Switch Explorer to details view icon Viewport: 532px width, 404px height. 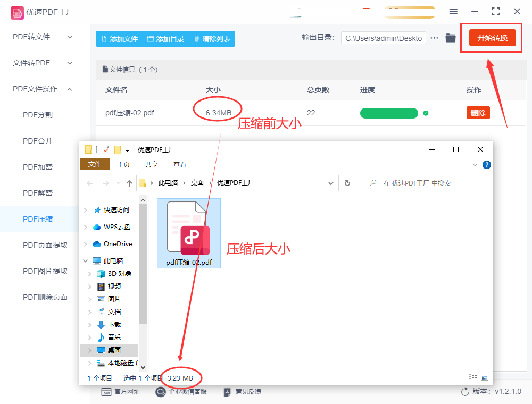tap(472, 377)
